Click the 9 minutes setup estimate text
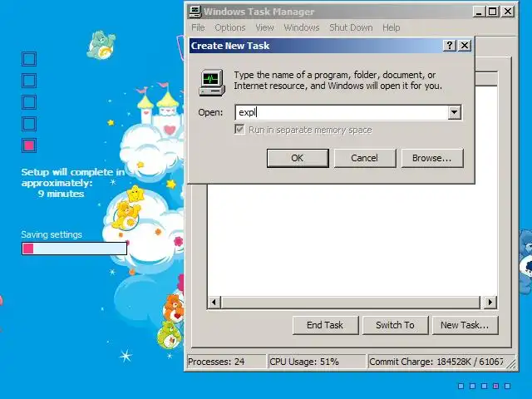Screen dimensions: 532x399 tap(61, 194)
